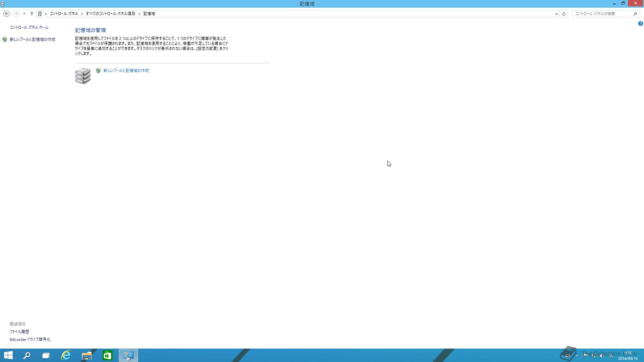Screen dimensions: 644x362
Task: Expand the chevron after すべてのコントロール パネル項目
Action: point(139,14)
